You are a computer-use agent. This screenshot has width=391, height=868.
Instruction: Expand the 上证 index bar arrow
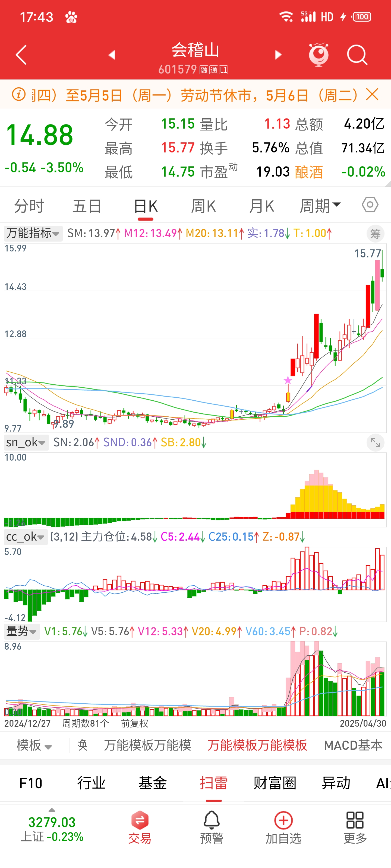point(52,810)
